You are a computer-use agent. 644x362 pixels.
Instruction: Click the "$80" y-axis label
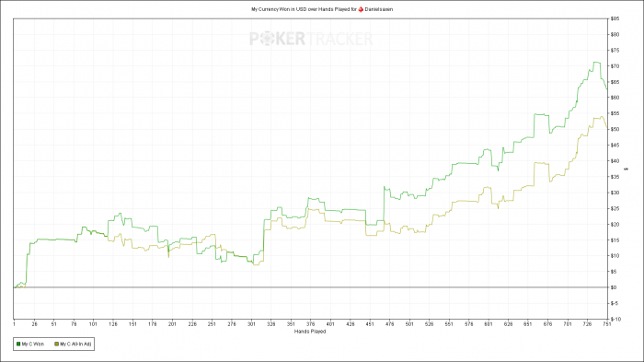click(x=615, y=35)
